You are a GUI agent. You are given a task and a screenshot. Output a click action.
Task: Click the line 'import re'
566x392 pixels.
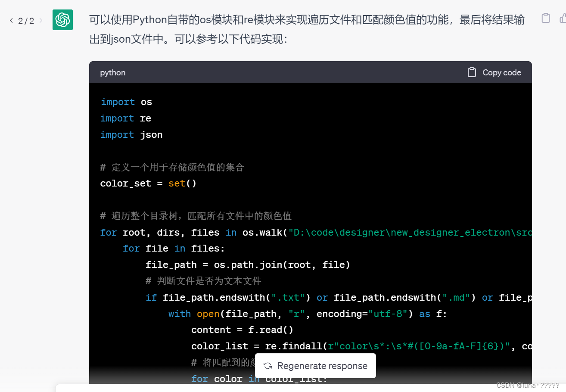[126, 118]
